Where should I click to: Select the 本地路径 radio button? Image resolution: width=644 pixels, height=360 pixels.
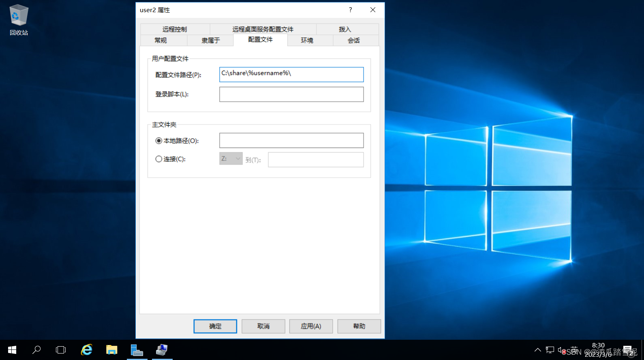tap(159, 141)
